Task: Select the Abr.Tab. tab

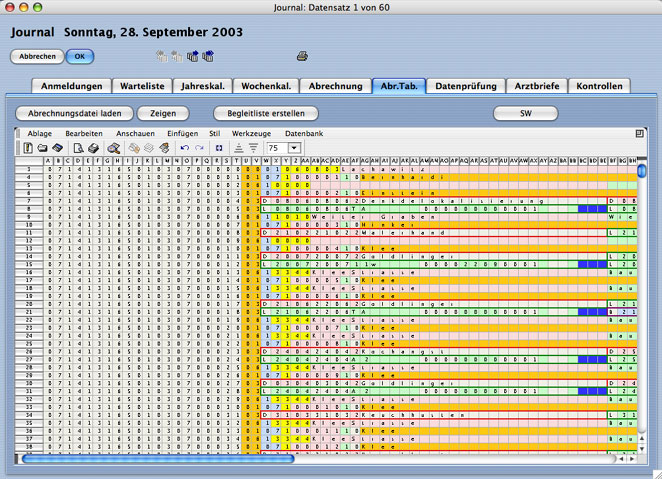Action: 399,86
